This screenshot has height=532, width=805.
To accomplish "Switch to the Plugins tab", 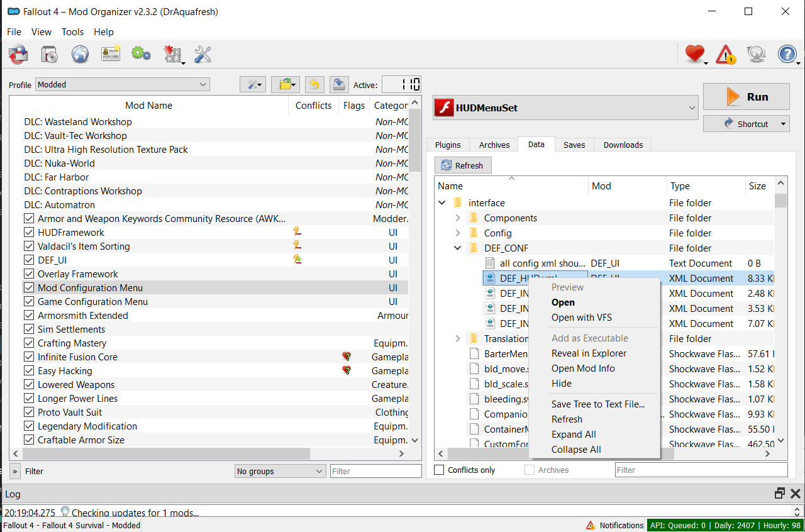I will click(448, 145).
